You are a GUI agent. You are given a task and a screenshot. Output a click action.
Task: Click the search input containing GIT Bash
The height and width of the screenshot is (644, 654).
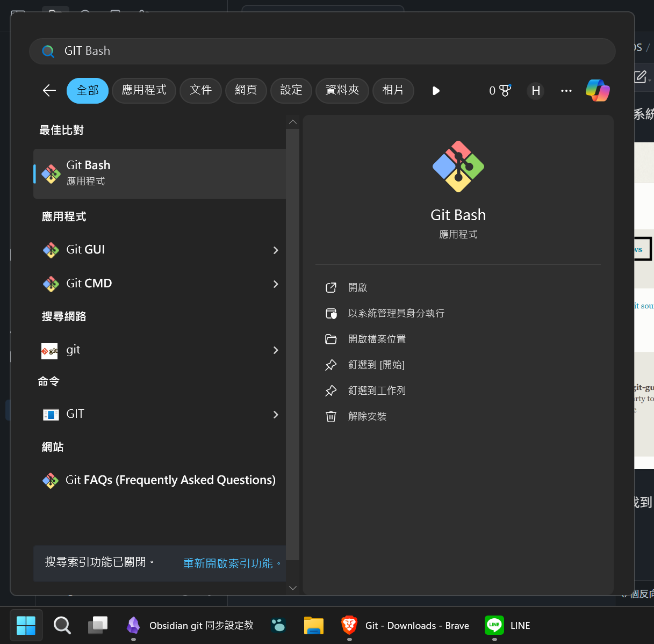[x=322, y=51]
